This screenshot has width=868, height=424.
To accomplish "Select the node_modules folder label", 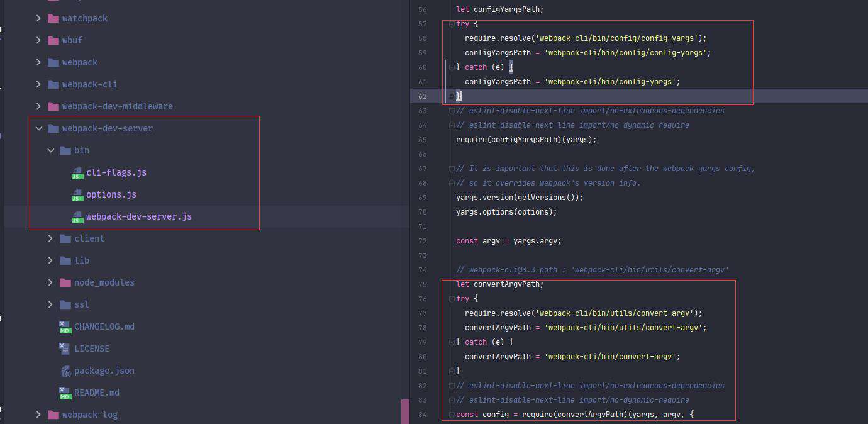I will point(104,282).
